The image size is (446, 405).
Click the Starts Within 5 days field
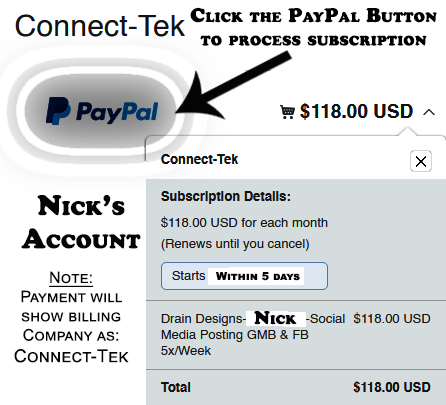coord(244,276)
